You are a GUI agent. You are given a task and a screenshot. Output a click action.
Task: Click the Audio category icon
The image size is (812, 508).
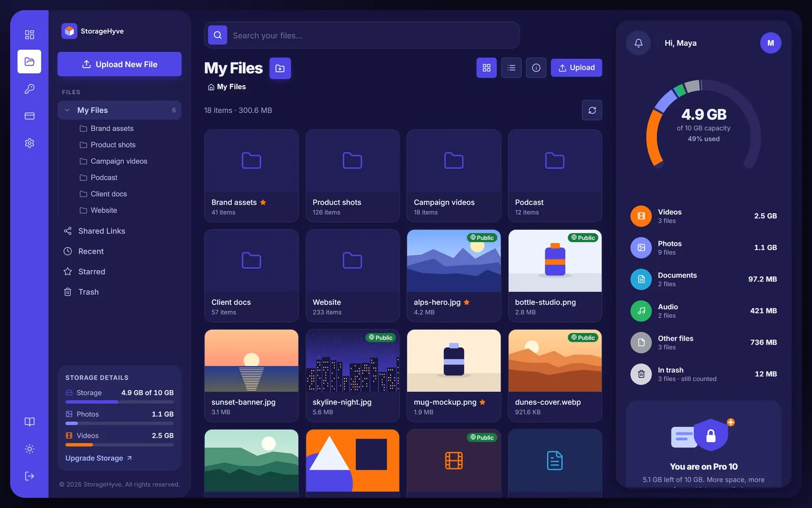coord(641,311)
